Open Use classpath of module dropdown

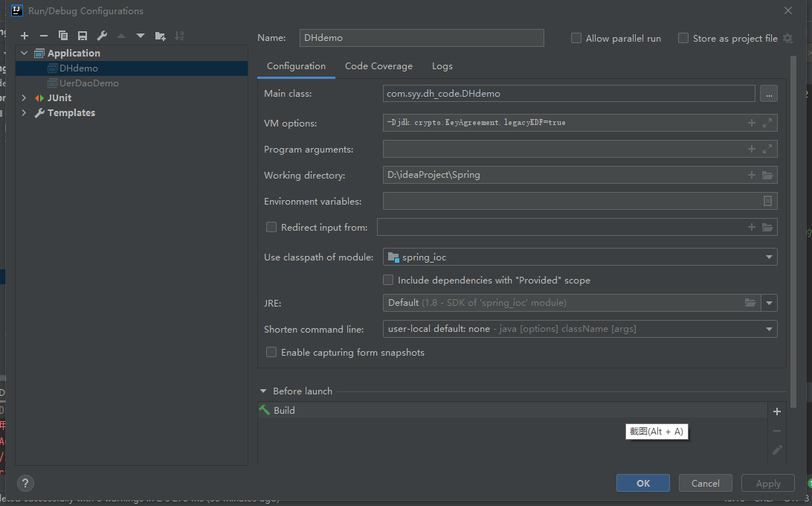point(580,257)
